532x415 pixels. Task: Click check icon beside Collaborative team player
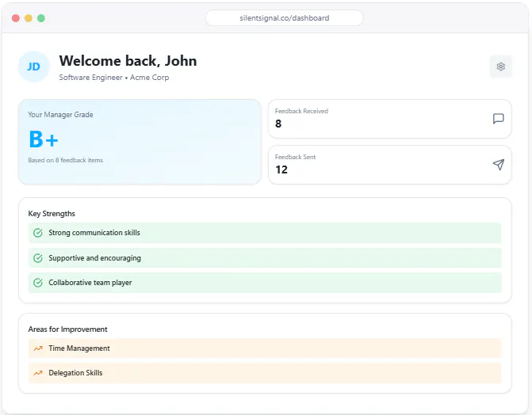[38, 283]
